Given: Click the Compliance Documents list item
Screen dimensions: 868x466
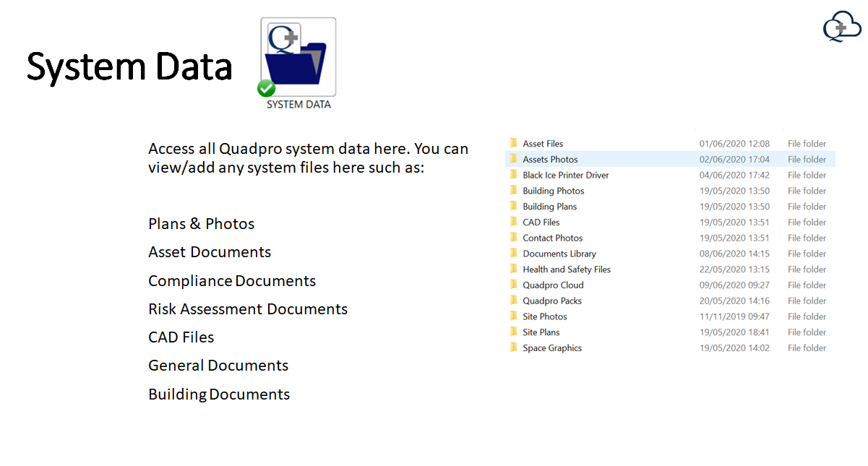Looking at the screenshot, I should point(232,281).
